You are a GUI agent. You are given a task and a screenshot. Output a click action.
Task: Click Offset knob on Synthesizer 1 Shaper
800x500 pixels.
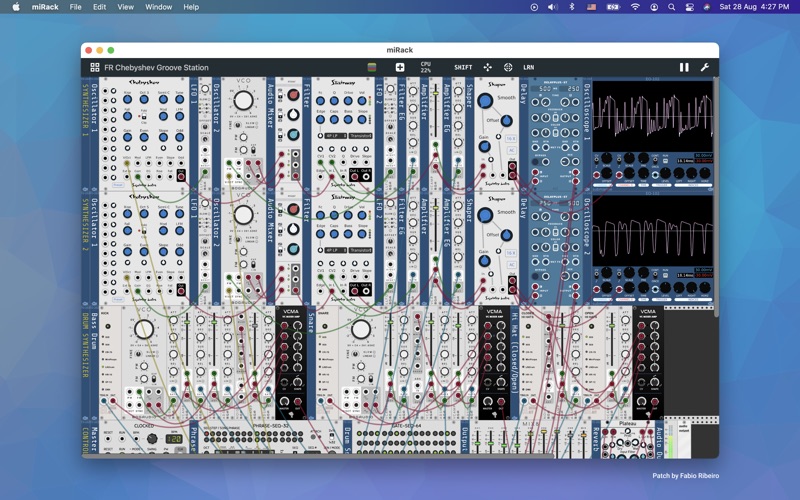(506, 121)
